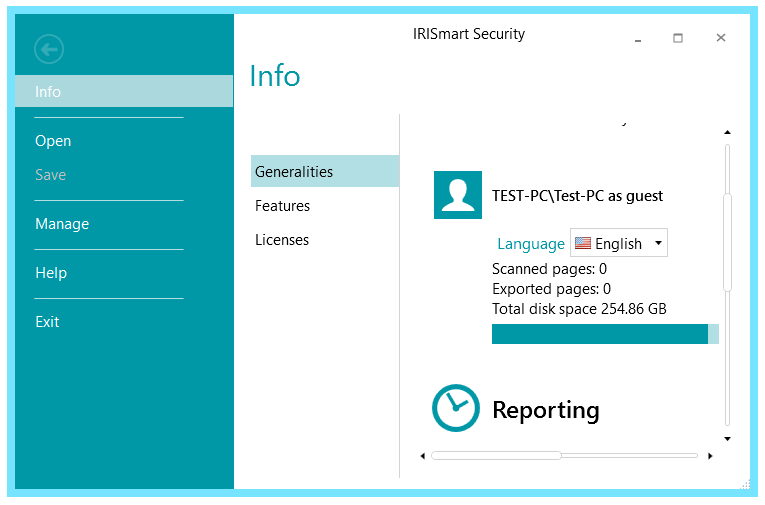This screenshot has height=505, width=765.
Task: Click the Language label link
Action: 531,243
